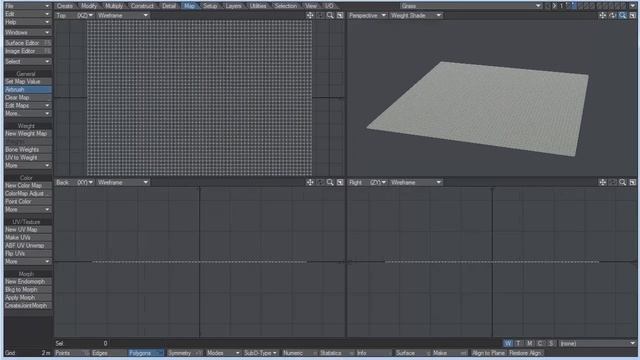This screenshot has height=360, width=640.
Task: Open the Help dropdown menu
Action: pyautogui.click(x=28, y=22)
